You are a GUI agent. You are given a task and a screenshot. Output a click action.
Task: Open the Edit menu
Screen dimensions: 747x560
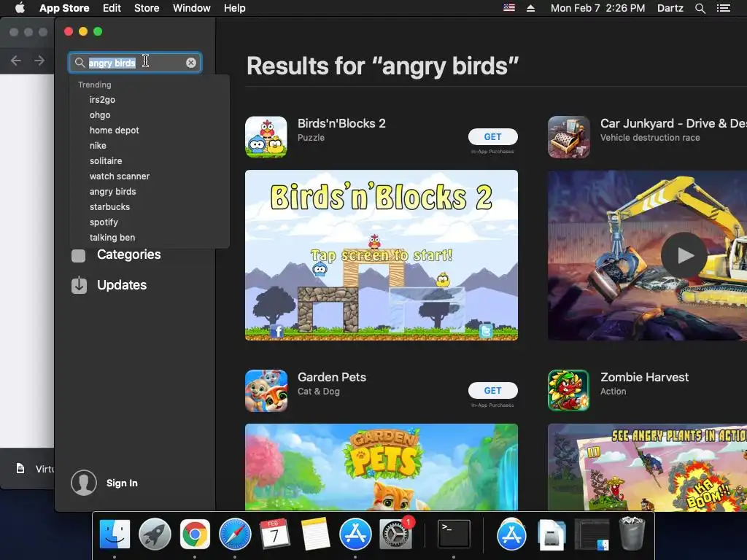(x=112, y=8)
